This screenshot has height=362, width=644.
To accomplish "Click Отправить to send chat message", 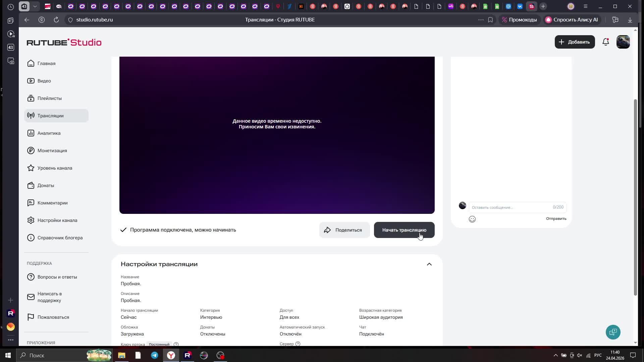I will [x=556, y=219].
